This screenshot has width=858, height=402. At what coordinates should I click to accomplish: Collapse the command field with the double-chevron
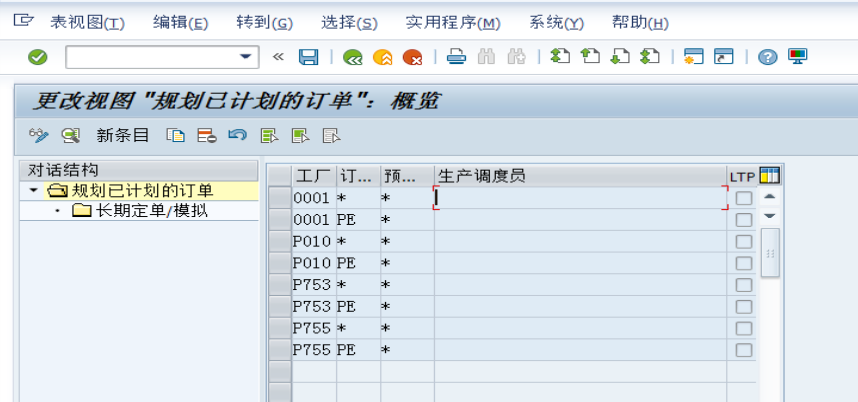[279, 57]
